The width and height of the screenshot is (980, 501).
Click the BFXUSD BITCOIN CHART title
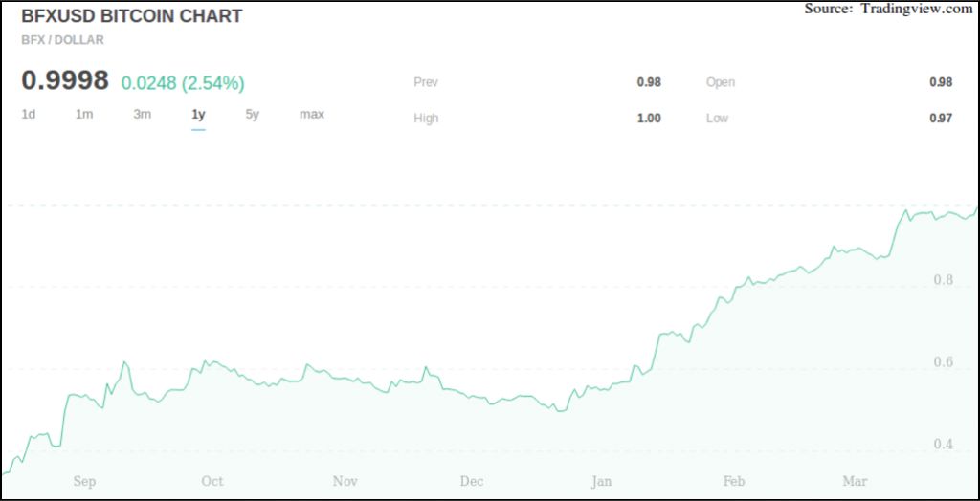[131, 16]
